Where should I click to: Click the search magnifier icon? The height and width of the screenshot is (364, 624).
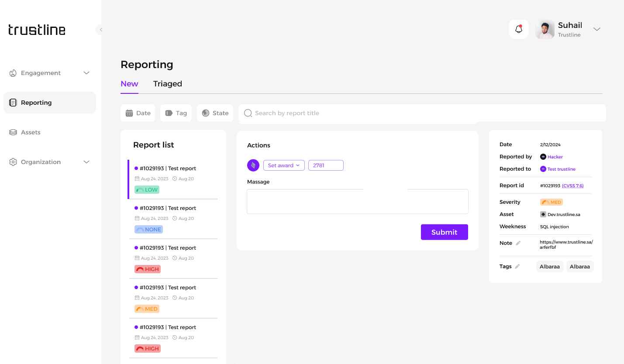click(248, 113)
